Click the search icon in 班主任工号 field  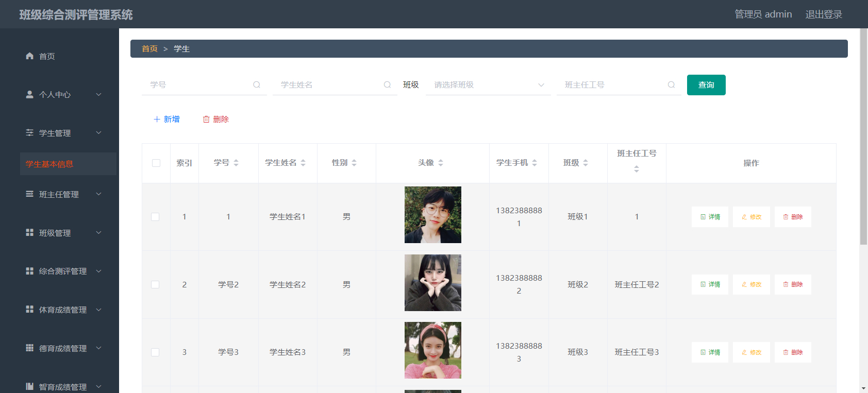[x=671, y=84]
